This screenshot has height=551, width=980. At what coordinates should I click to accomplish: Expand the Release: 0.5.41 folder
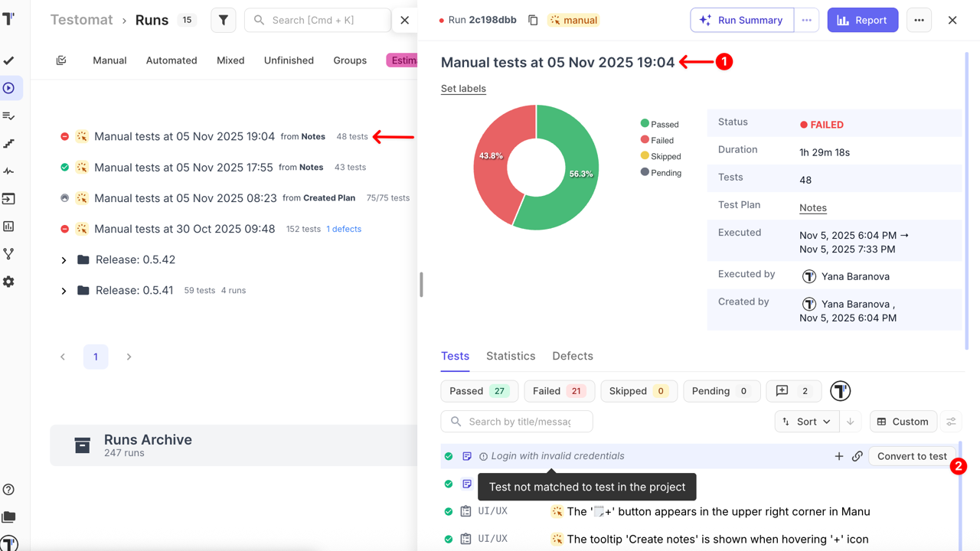tap(64, 290)
